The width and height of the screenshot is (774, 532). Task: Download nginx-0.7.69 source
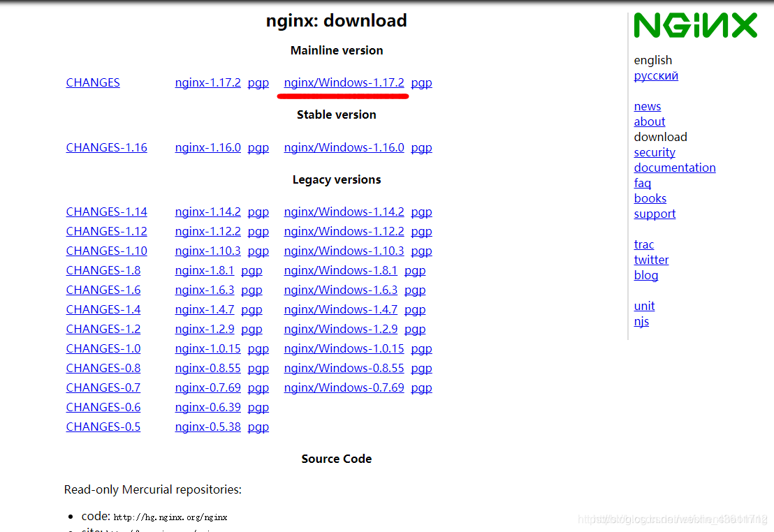(x=207, y=388)
